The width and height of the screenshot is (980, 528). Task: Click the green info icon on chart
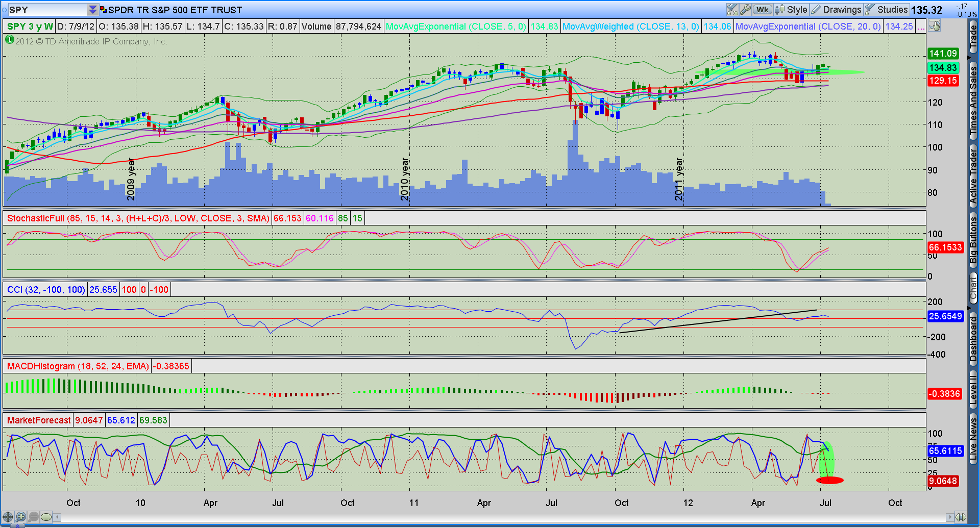click(9, 39)
